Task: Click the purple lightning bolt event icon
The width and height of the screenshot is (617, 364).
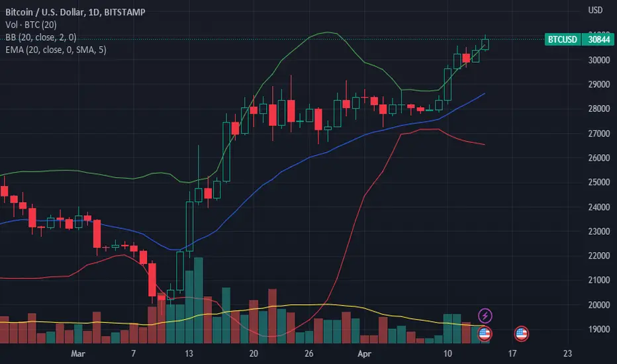Action: 485,316
